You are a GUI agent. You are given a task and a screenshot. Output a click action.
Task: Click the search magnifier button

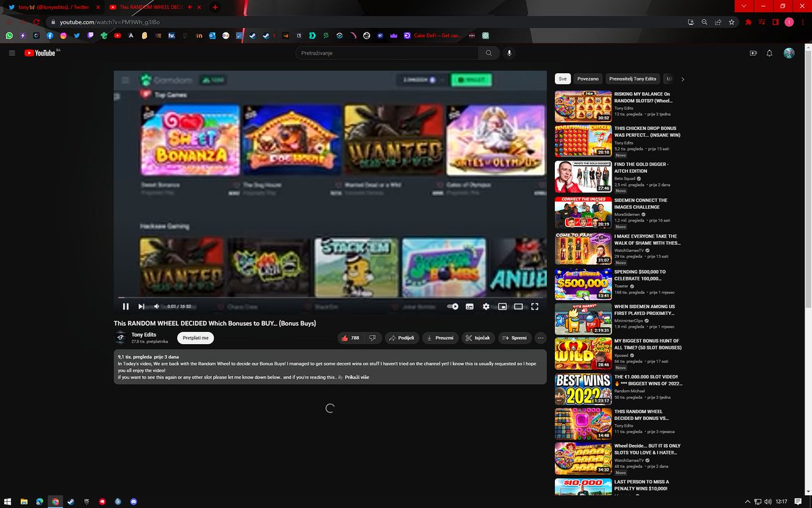click(x=489, y=53)
